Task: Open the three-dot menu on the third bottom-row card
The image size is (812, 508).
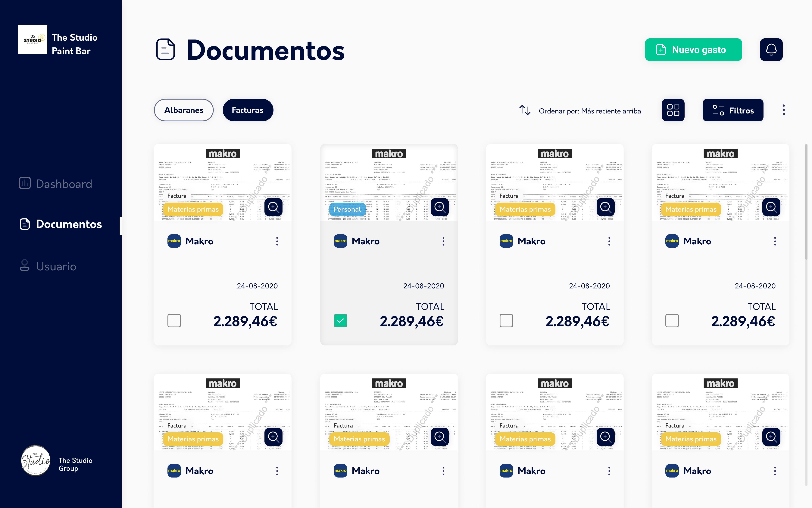Action: tap(609, 471)
